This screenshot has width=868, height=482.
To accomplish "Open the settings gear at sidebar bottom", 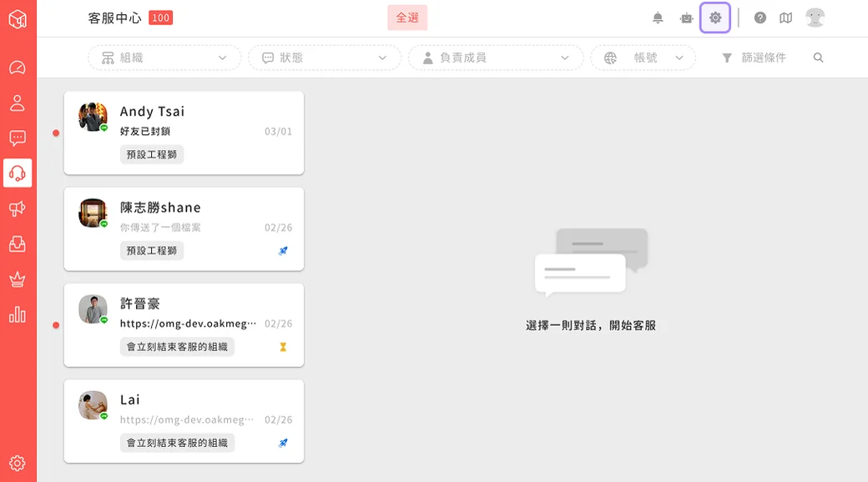I will pyautogui.click(x=18, y=463).
